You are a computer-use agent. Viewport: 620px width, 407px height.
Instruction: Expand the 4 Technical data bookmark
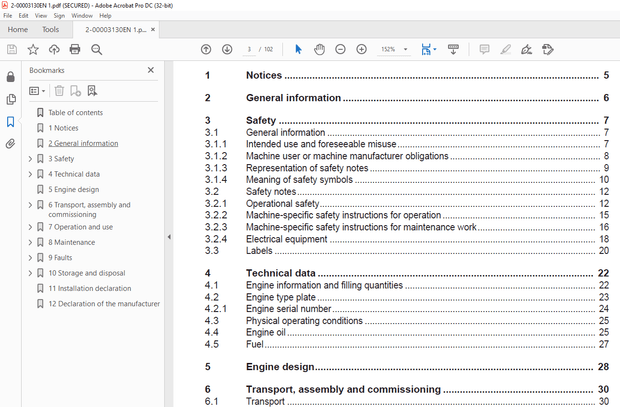pyautogui.click(x=30, y=174)
